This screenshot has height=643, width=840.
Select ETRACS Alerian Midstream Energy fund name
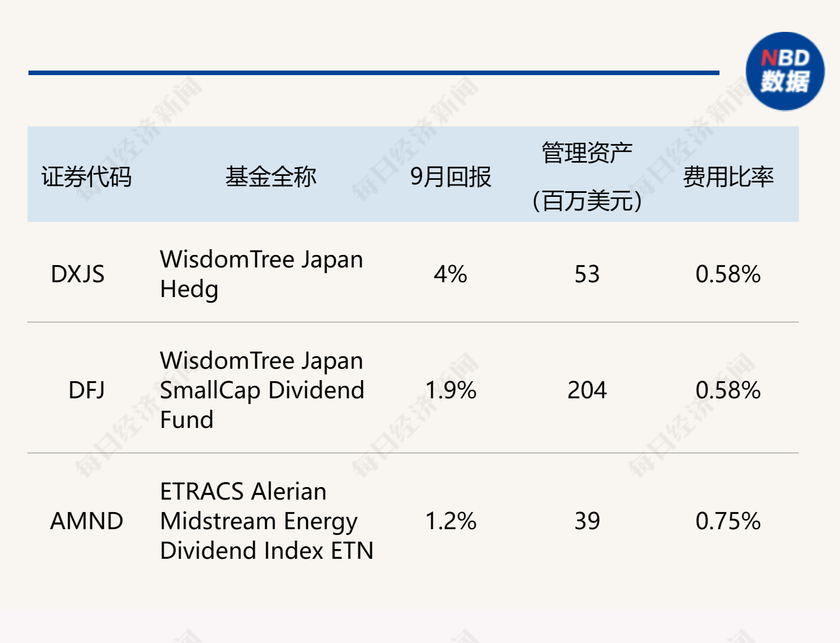[x=266, y=521]
